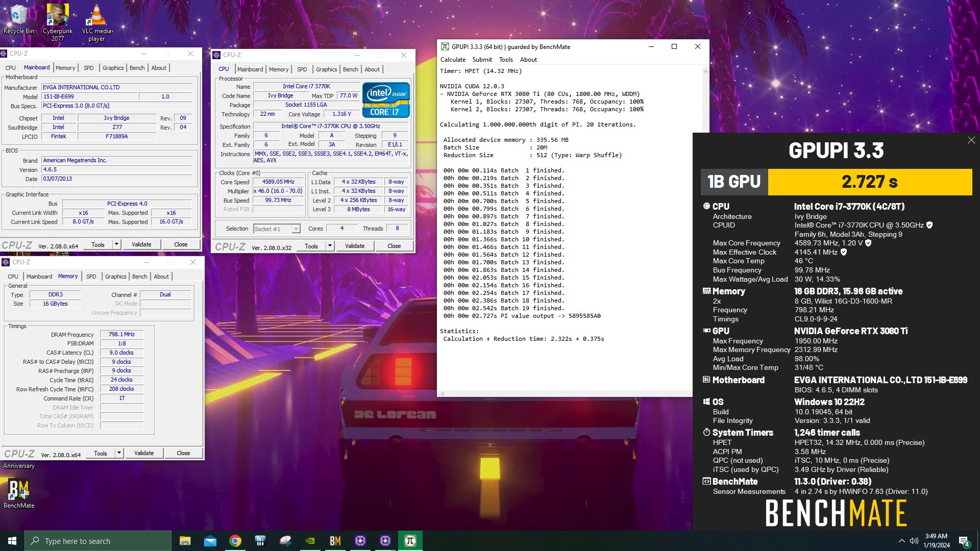Open Mail app from taskbar

[210, 541]
